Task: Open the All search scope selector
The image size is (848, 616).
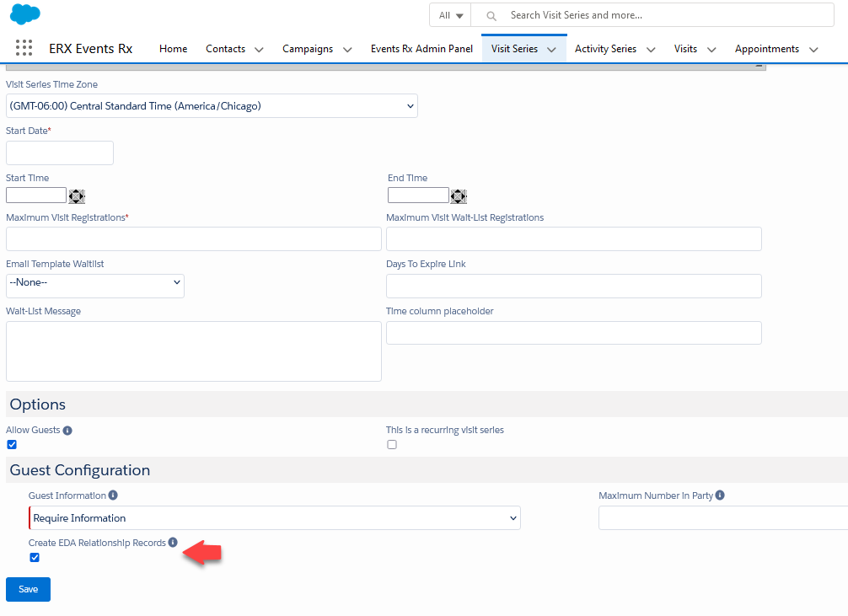Action: [x=450, y=15]
